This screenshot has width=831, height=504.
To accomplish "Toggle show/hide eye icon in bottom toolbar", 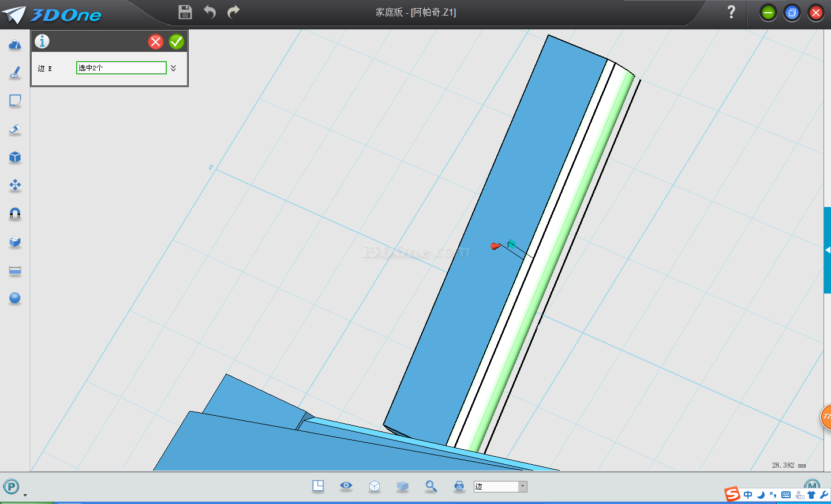I will [346, 486].
